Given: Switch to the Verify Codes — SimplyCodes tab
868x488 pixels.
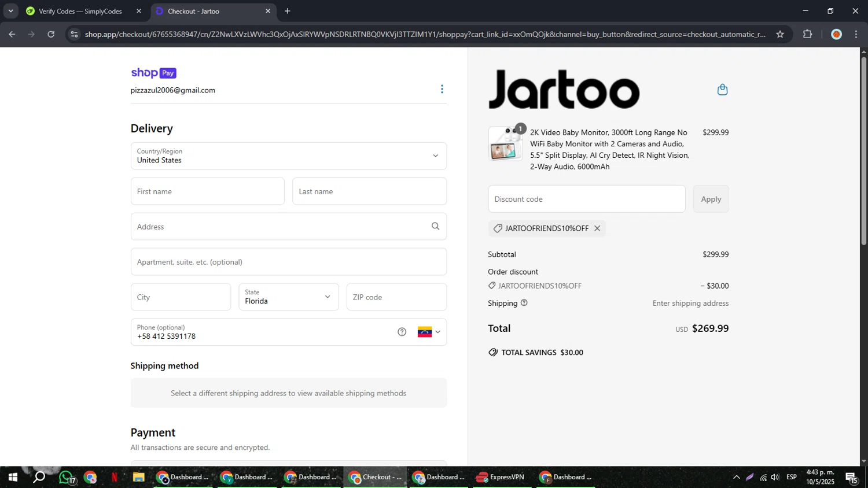Looking at the screenshot, I should point(80,11).
